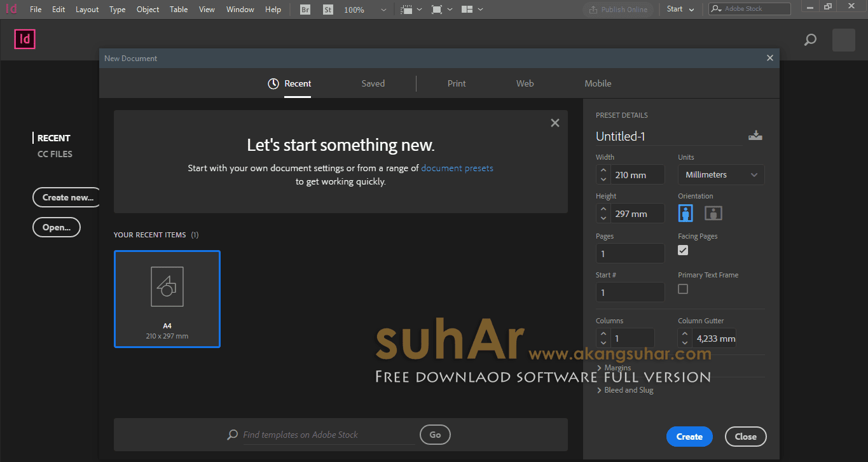868x462 pixels.
Task: Switch to the Saved tab
Action: coord(373,83)
